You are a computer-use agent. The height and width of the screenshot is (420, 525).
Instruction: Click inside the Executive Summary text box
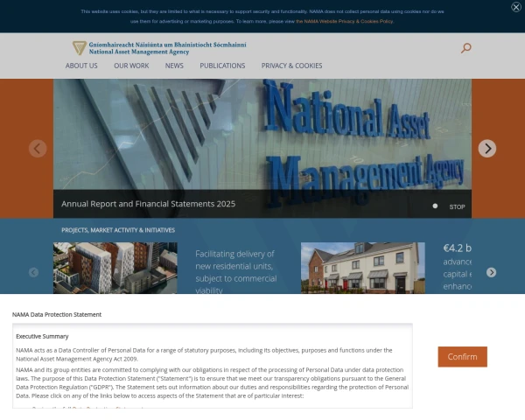point(213,366)
